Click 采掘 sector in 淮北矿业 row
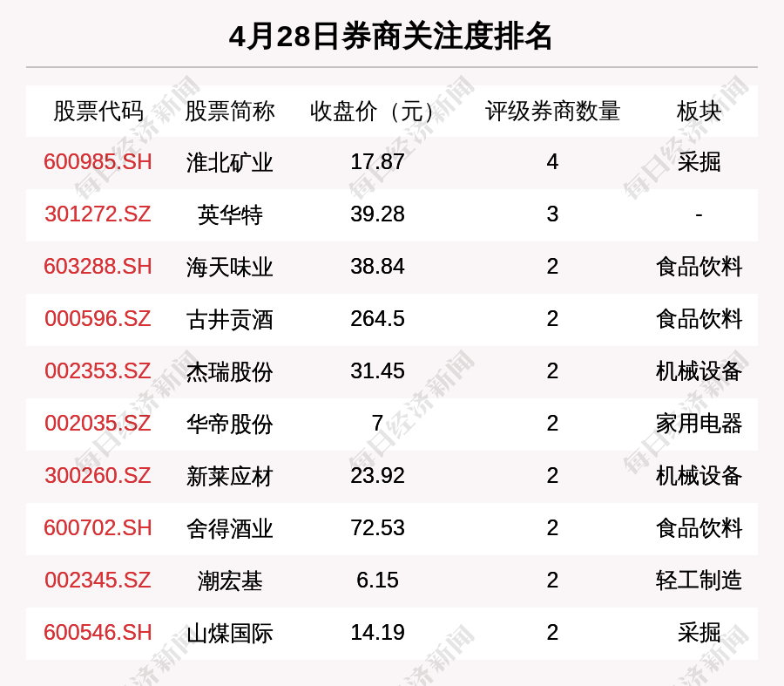This screenshot has width=784, height=686. (x=699, y=162)
